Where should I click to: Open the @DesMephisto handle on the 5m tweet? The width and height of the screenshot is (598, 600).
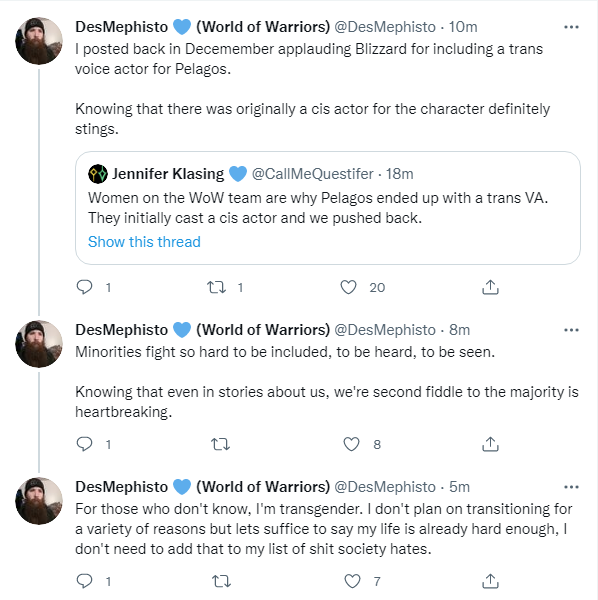click(x=385, y=487)
